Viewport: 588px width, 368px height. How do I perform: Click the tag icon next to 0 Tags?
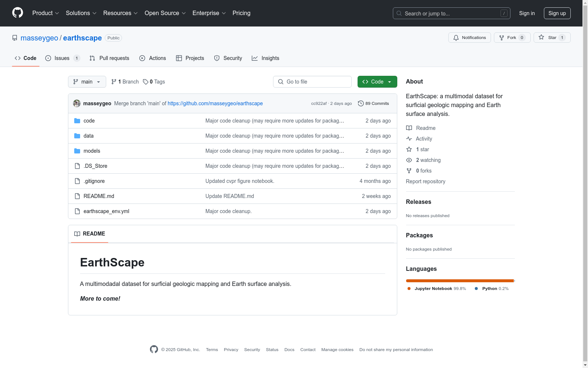[146, 82]
